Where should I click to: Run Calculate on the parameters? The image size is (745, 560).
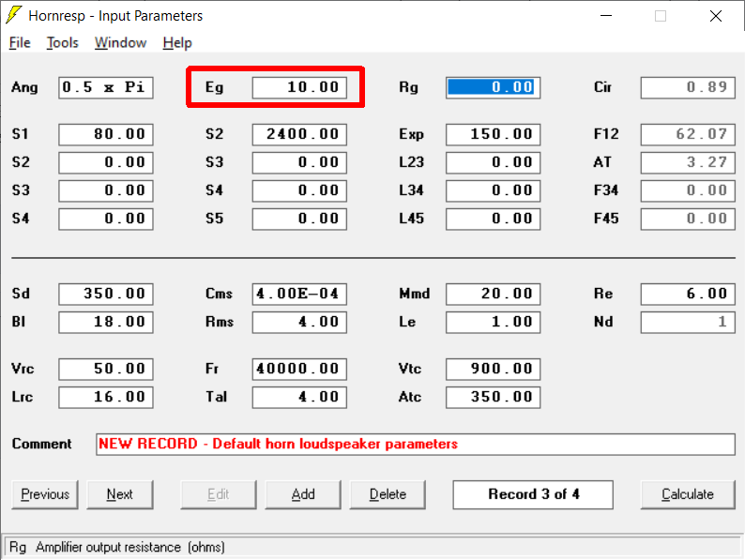[x=688, y=494]
